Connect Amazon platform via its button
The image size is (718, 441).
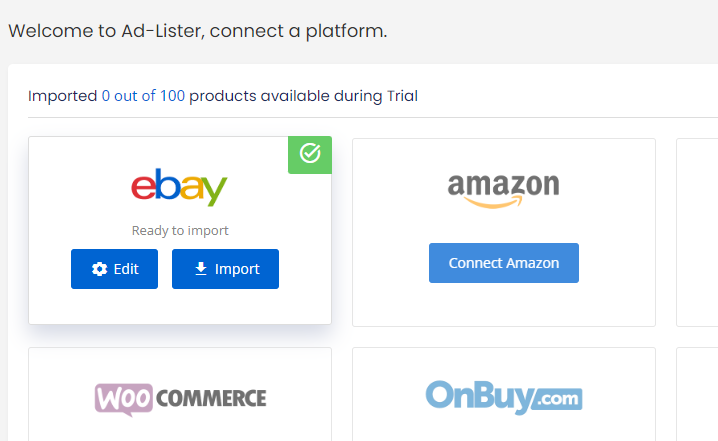pos(504,263)
